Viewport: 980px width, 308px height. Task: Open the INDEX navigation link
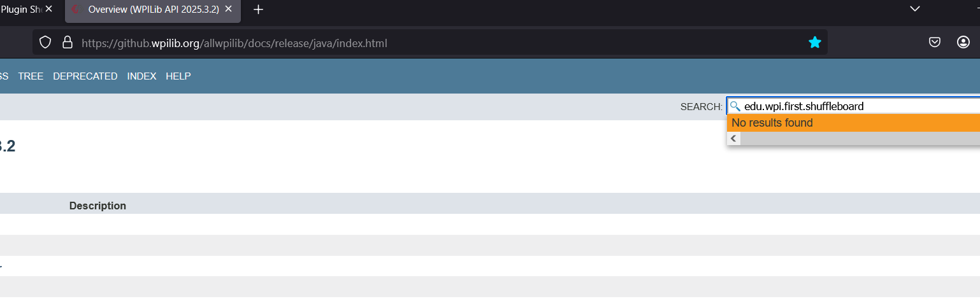(141, 76)
